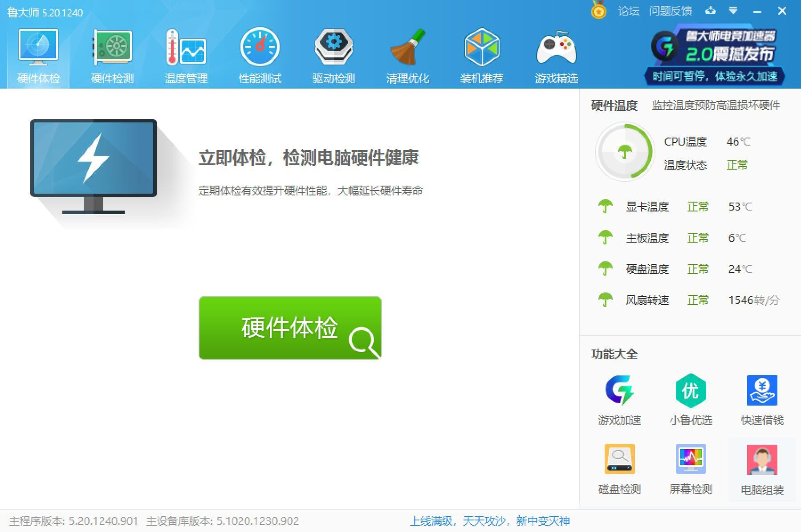Open 屏幕检测 monitor icon
This screenshot has width=801, height=532.
click(691, 459)
